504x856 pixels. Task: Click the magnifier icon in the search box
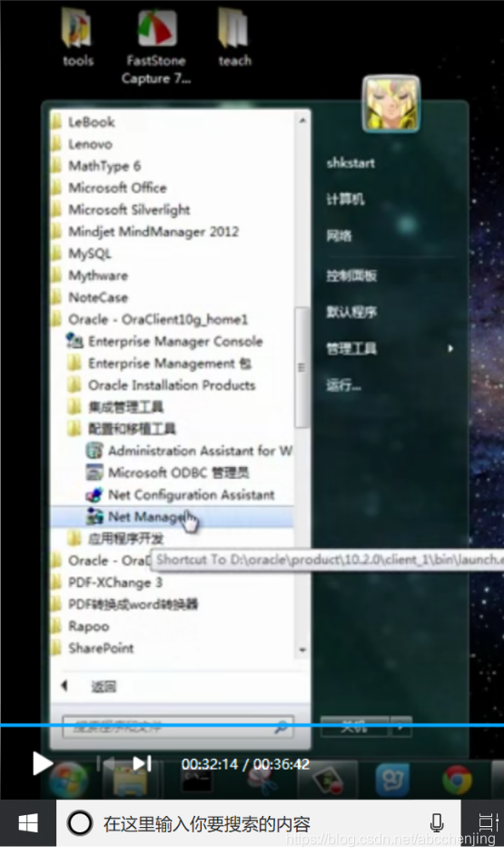pos(281,727)
